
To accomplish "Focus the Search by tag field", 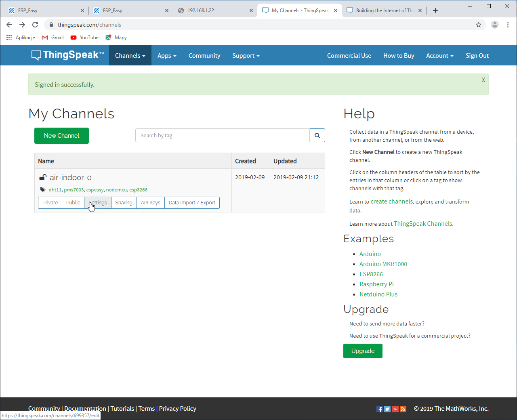I will click(x=223, y=135).
